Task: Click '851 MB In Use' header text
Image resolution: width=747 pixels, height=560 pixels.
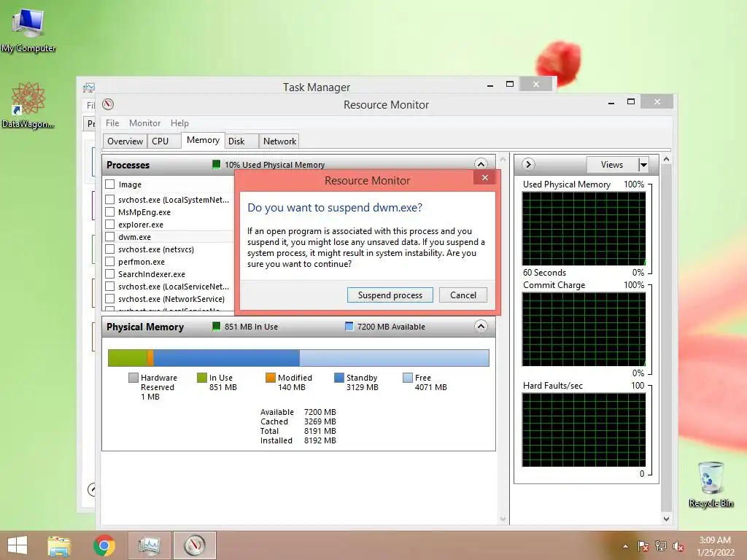Action: click(251, 327)
